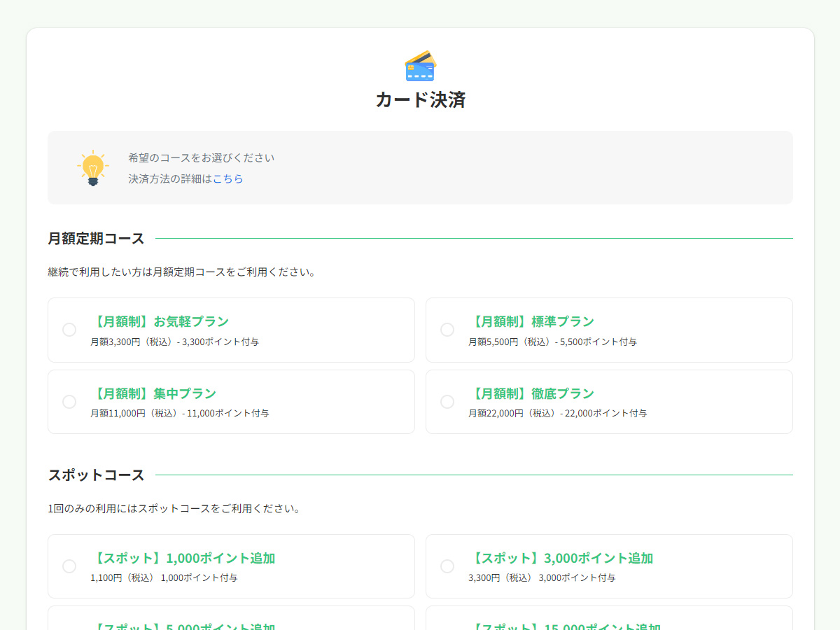Click the 15,000ポイント追加 spot card
The image size is (840, 630).
(x=609, y=619)
